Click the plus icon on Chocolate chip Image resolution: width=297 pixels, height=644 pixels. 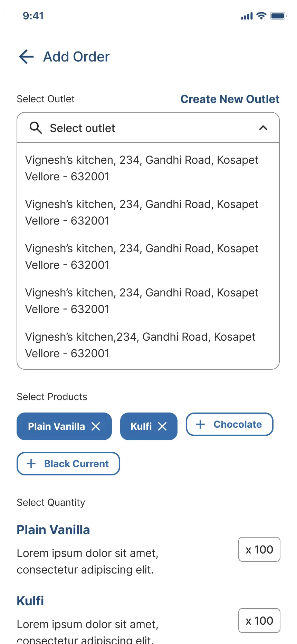pyautogui.click(x=200, y=424)
